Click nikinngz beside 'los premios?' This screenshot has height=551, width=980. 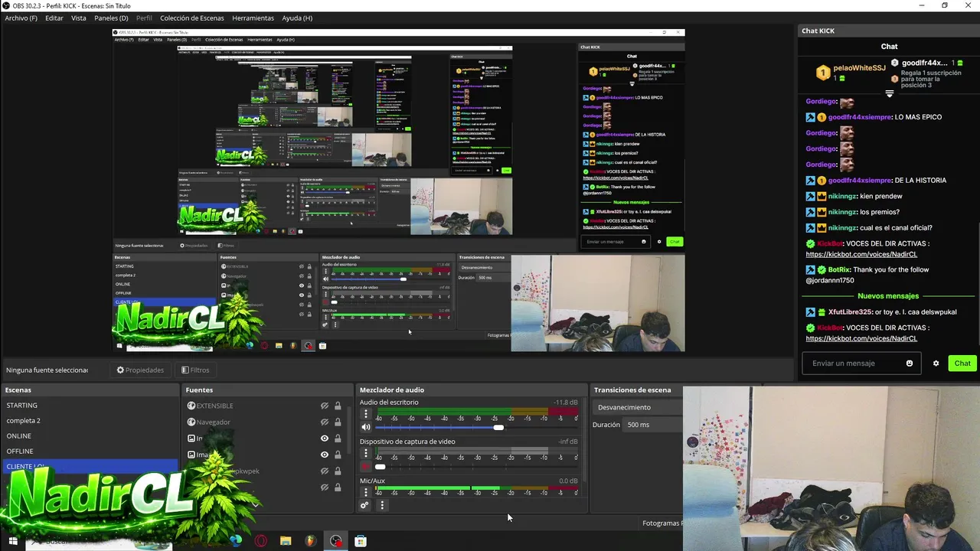pyautogui.click(x=842, y=212)
